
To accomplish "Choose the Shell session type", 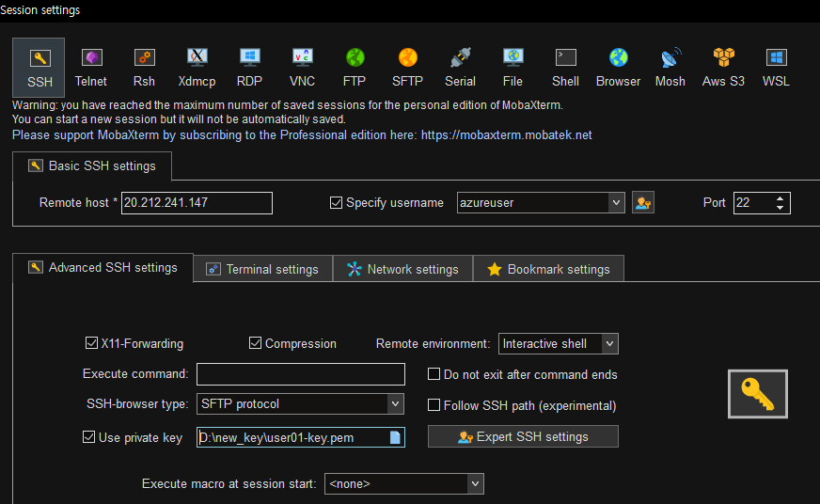I will (565, 68).
